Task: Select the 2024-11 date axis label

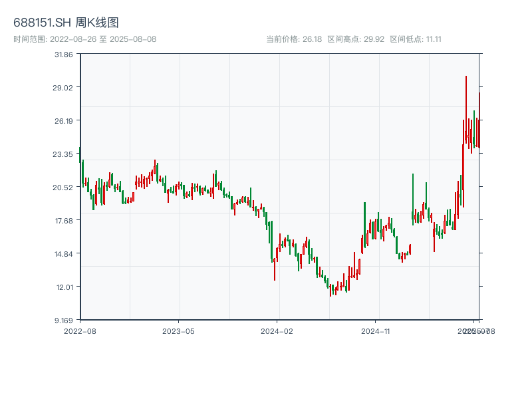Action: 376,331
